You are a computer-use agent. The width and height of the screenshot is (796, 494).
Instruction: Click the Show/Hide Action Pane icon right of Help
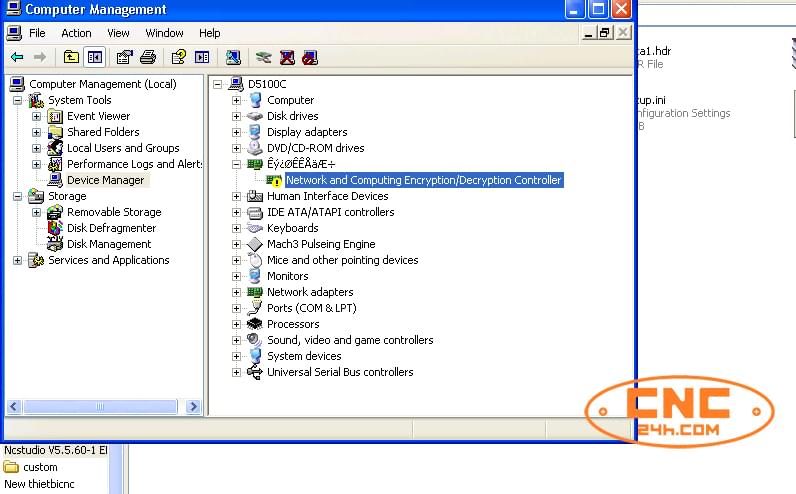[x=202, y=57]
